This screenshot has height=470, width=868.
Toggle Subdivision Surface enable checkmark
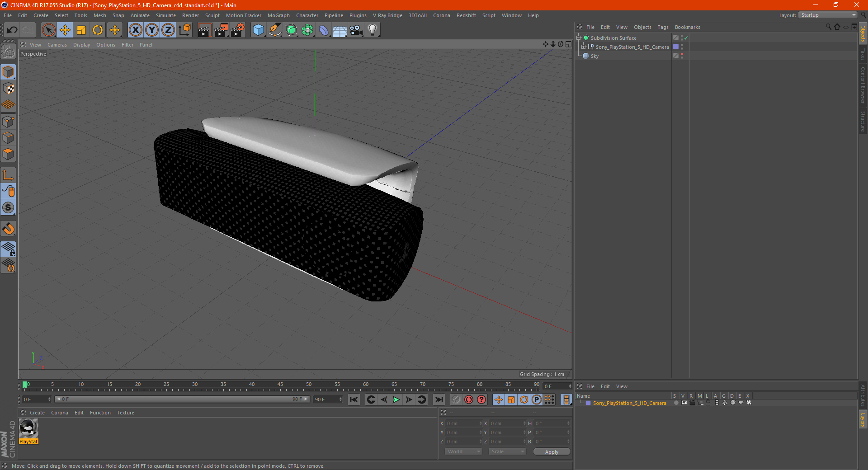[686, 38]
